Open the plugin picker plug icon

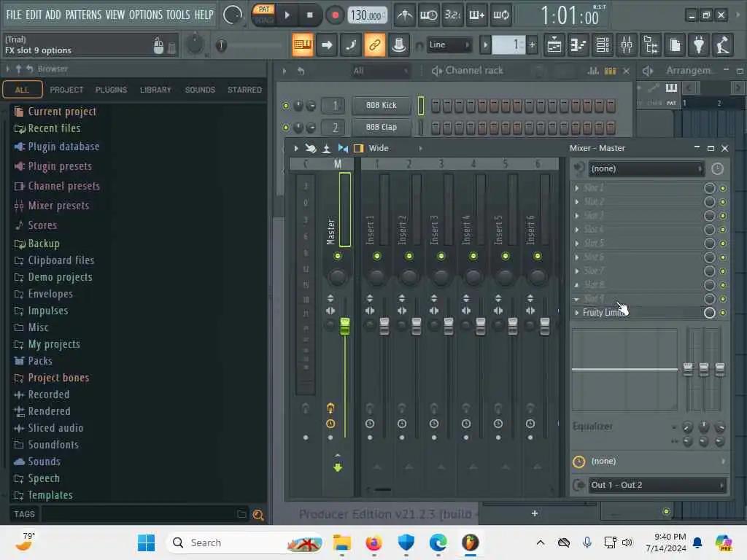pos(698,45)
